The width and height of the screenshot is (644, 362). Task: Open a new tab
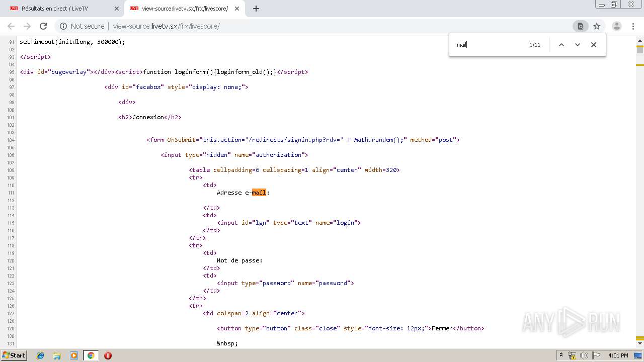[x=256, y=9]
